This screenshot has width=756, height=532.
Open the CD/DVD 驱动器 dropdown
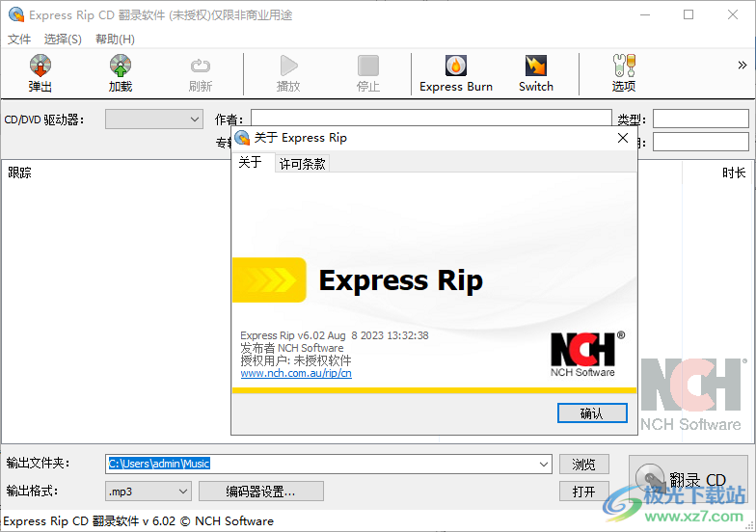click(x=154, y=120)
